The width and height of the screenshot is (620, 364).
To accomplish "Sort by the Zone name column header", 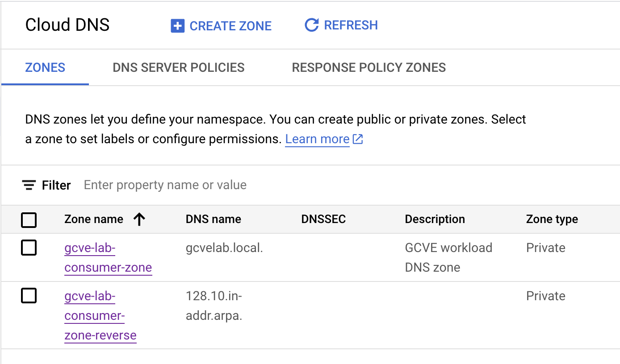I will pyautogui.click(x=94, y=219).
